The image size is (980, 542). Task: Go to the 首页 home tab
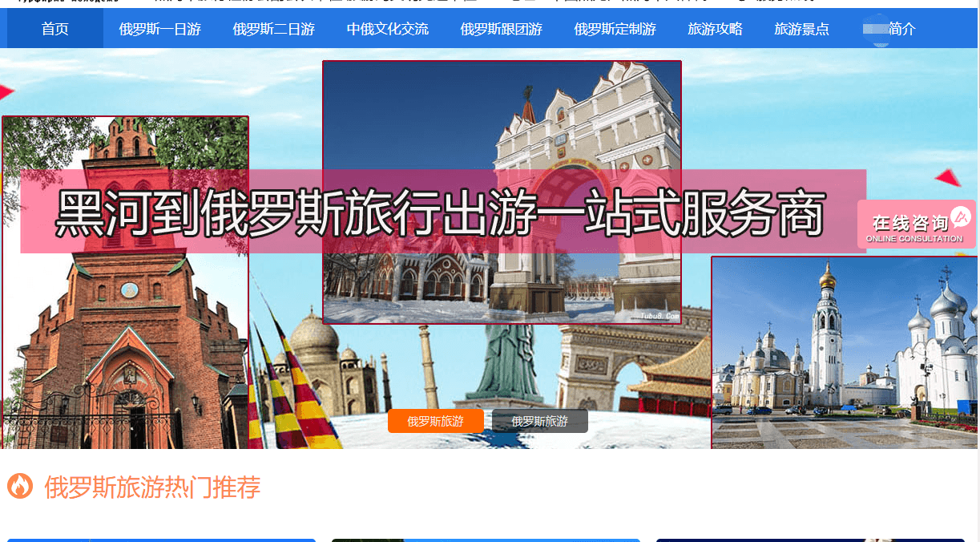click(55, 29)
